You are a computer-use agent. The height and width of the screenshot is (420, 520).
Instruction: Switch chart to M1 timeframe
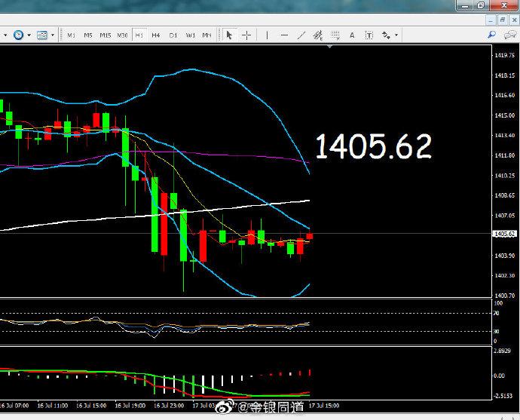coord(71,35)
